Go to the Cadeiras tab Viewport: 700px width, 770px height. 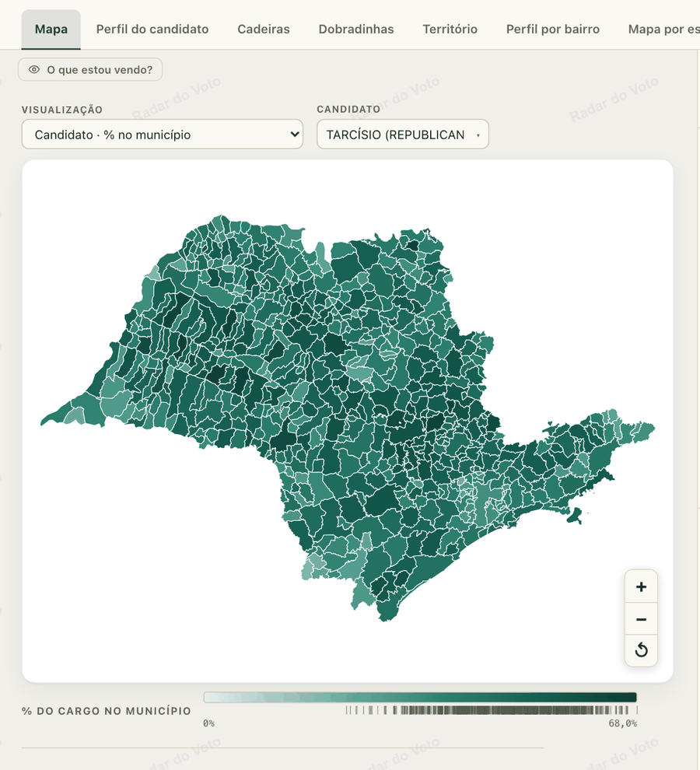[x=264, y=30]
